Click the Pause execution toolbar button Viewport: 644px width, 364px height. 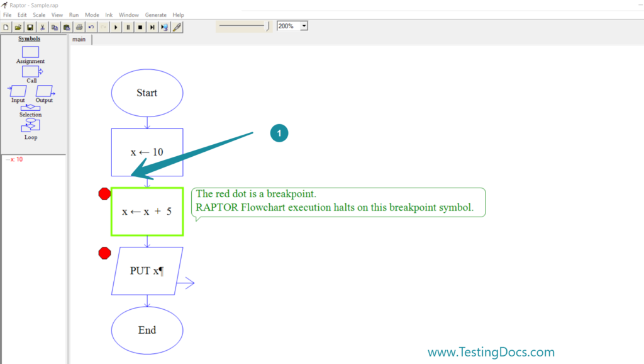pos(128,26)
